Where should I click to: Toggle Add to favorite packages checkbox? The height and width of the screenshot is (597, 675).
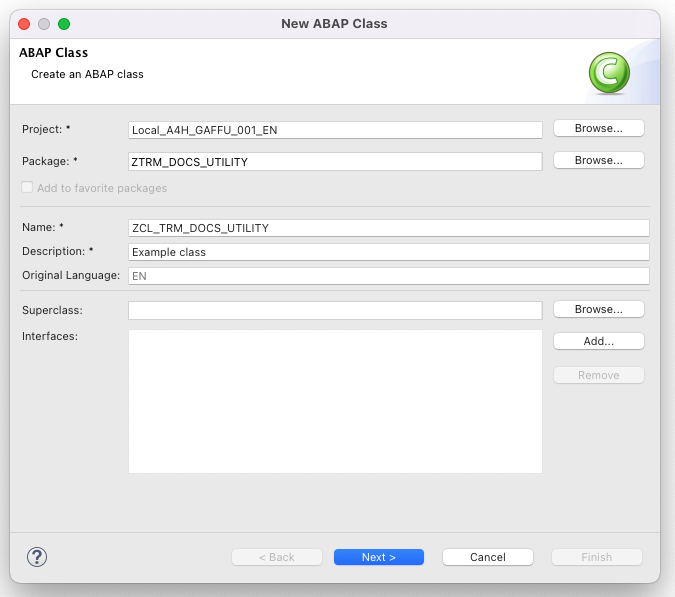[x=27, y=188]
